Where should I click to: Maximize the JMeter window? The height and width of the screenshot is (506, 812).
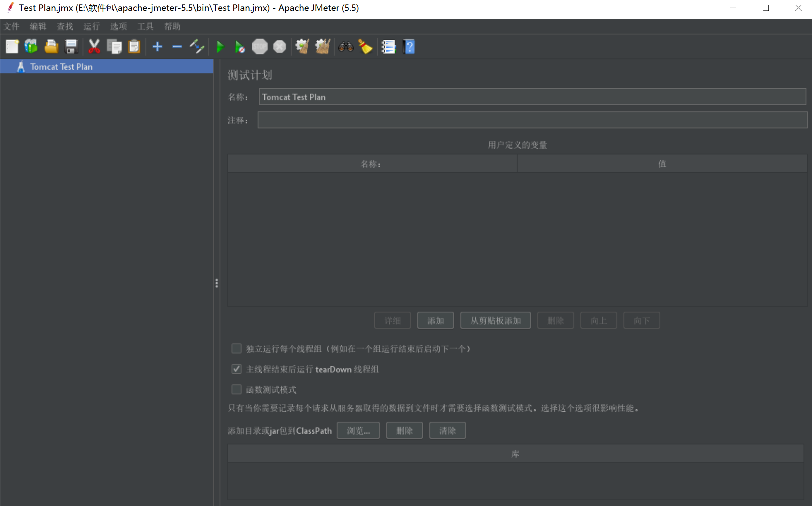pos(766,8)
